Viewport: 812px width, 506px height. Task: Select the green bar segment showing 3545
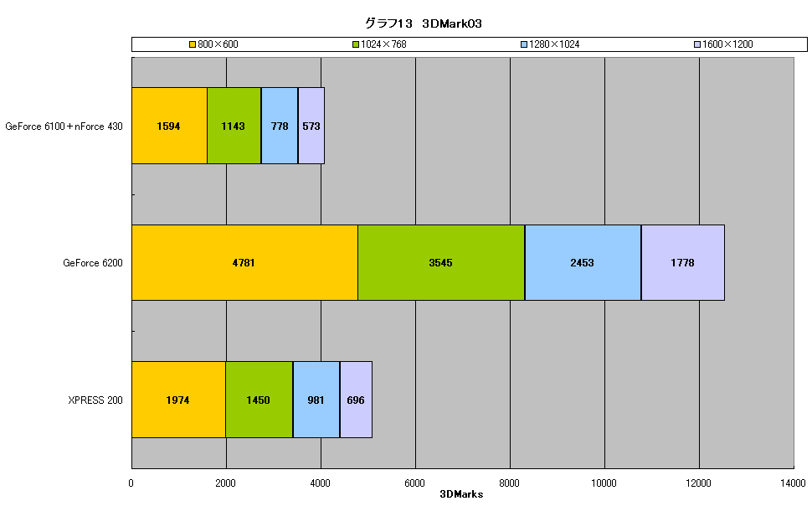(441, 263)
